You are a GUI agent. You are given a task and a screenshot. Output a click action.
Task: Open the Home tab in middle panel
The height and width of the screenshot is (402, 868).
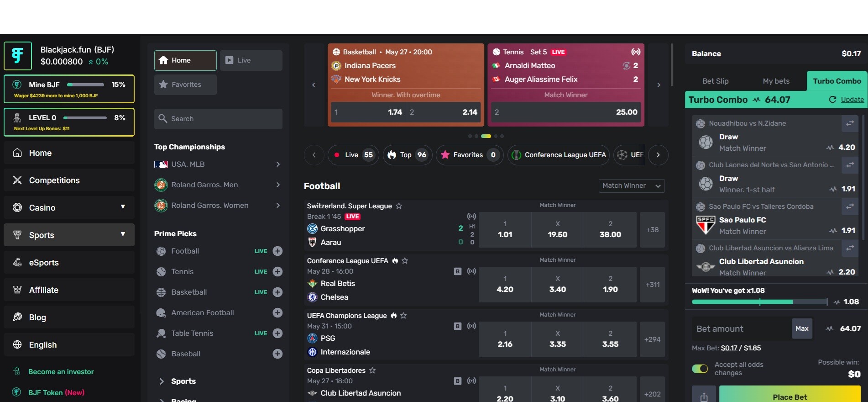[185, 60]
